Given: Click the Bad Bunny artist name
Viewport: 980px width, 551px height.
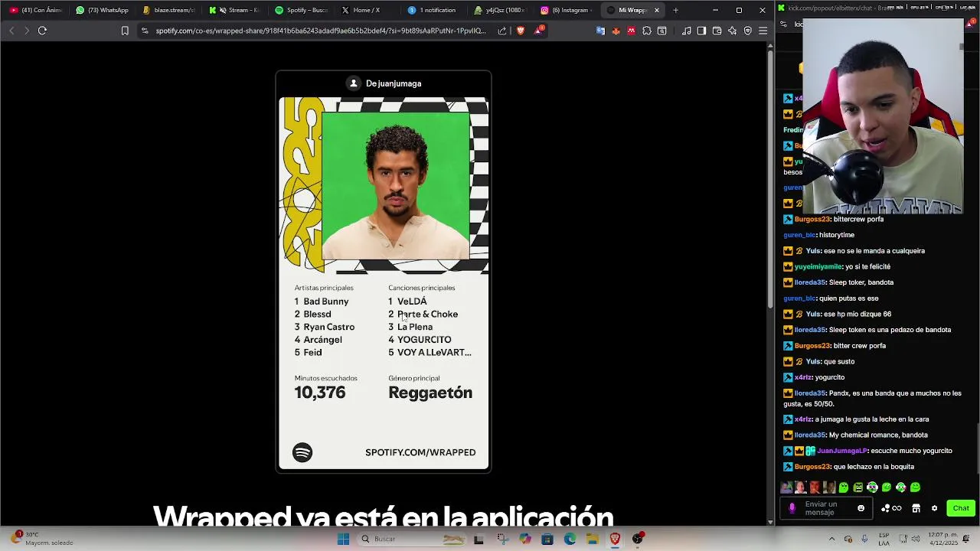Looking at the screenshot, I should pyautogui.click(x=326, y=302).
